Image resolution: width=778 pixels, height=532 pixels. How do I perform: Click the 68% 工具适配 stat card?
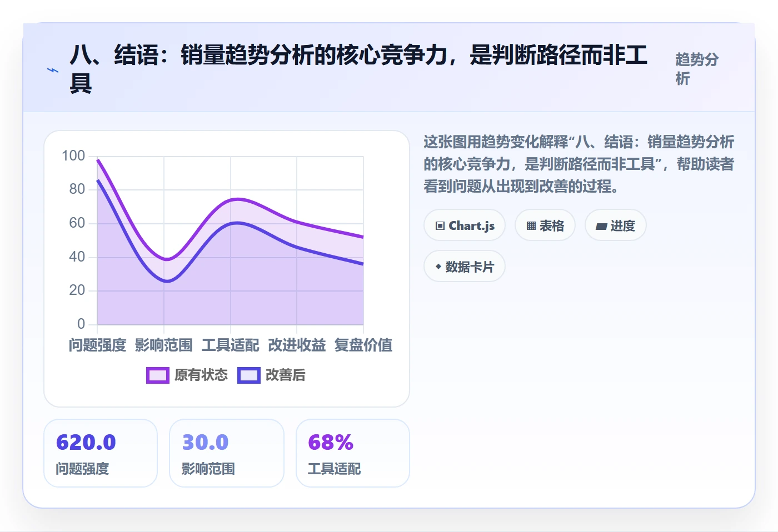[353, 453]
